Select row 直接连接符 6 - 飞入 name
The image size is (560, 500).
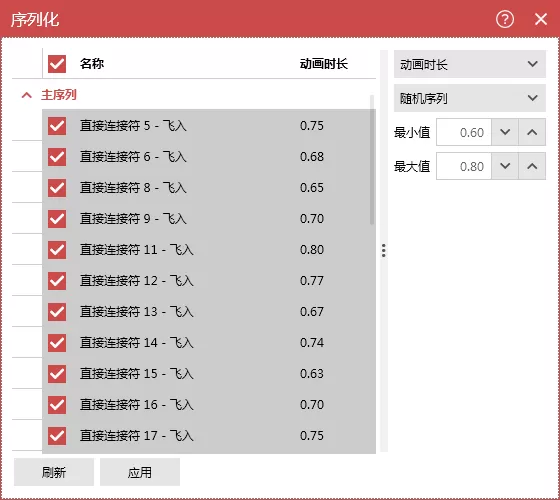point(133,157)
